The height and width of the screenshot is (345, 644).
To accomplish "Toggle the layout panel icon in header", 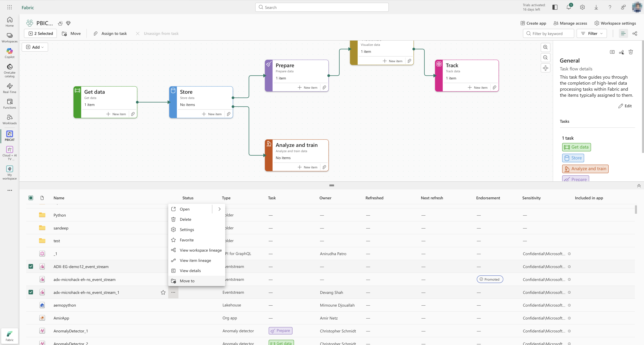I will (555, 7).
